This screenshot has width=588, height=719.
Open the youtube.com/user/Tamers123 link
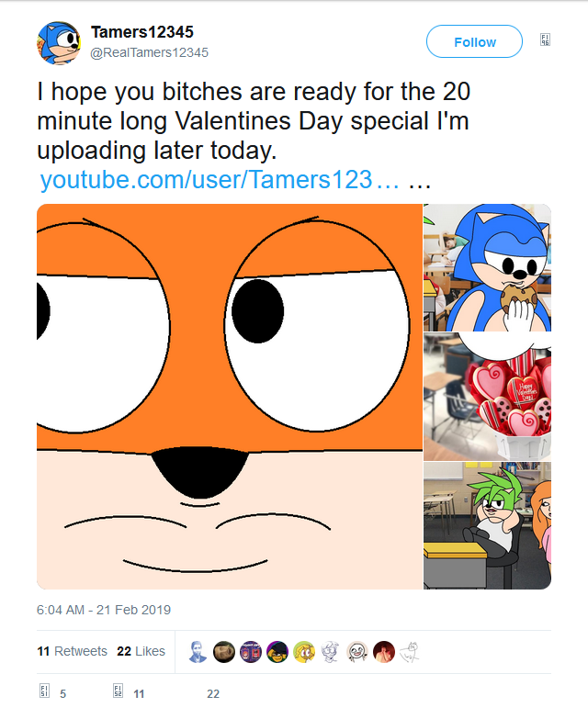220,179
